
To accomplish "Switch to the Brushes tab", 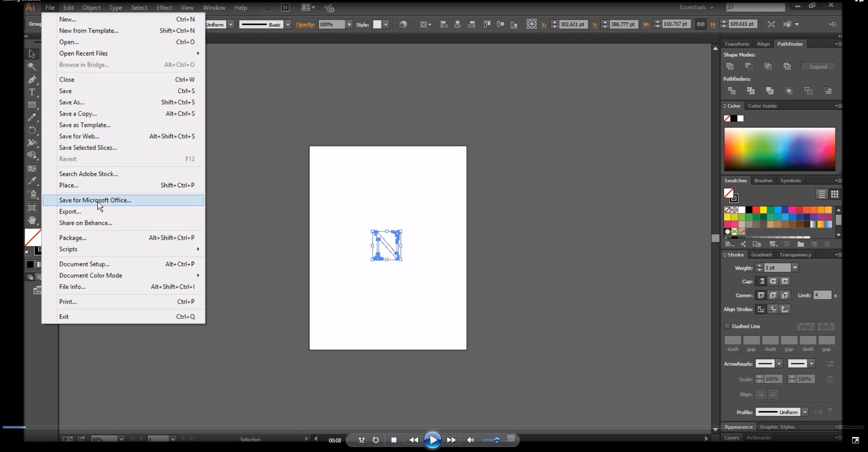I will click(x=763, y=180).
